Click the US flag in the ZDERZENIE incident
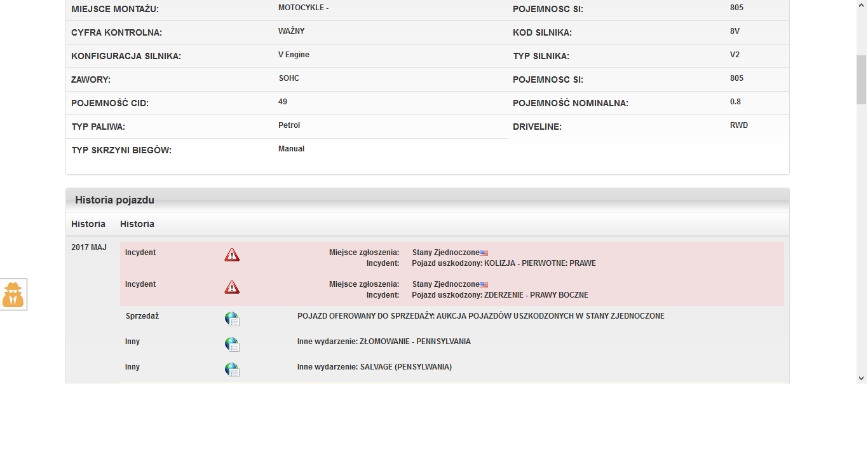Viewport: 868px width, 463px height. (x=484, y=285)
